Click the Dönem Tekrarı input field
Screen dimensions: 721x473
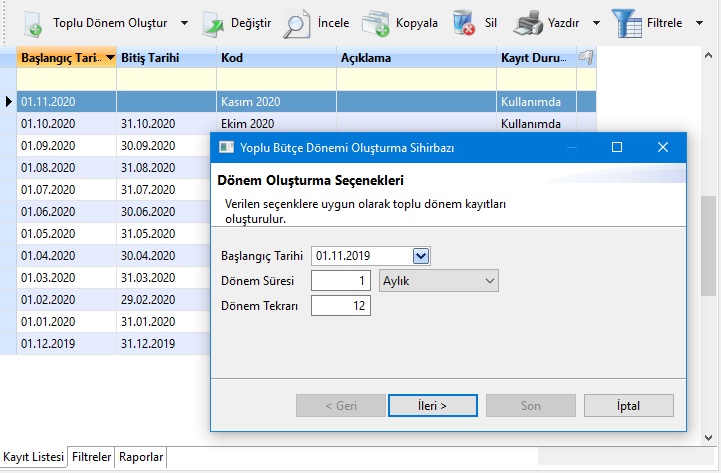coord(341,306)
